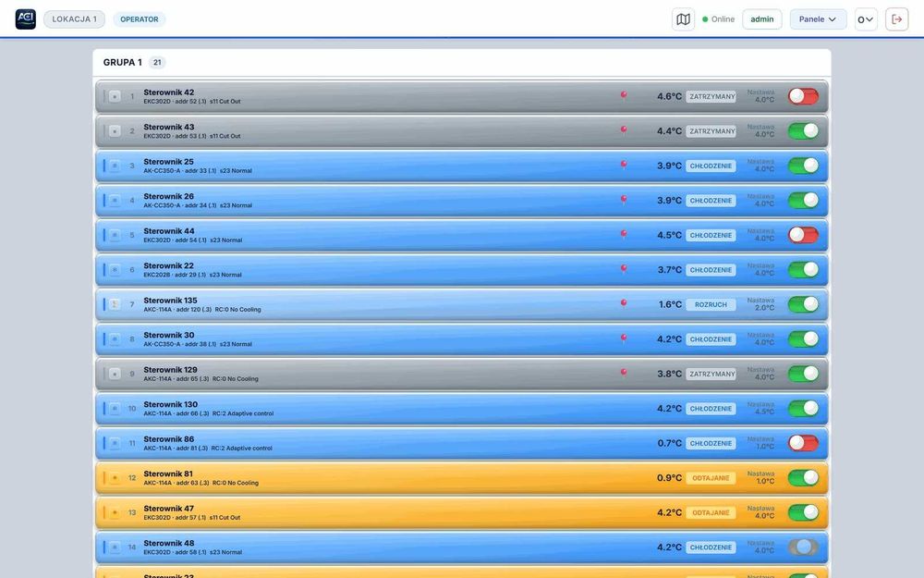Turn off the Sterownik 47 switch
Image resolution: width=924 pixels, height=578 pixels.
[803, 512]
